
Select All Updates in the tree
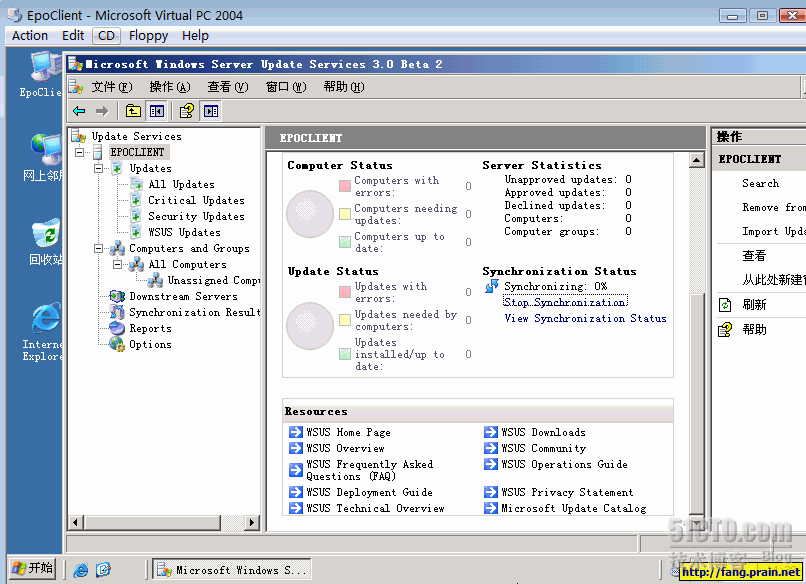coord(181,184)
